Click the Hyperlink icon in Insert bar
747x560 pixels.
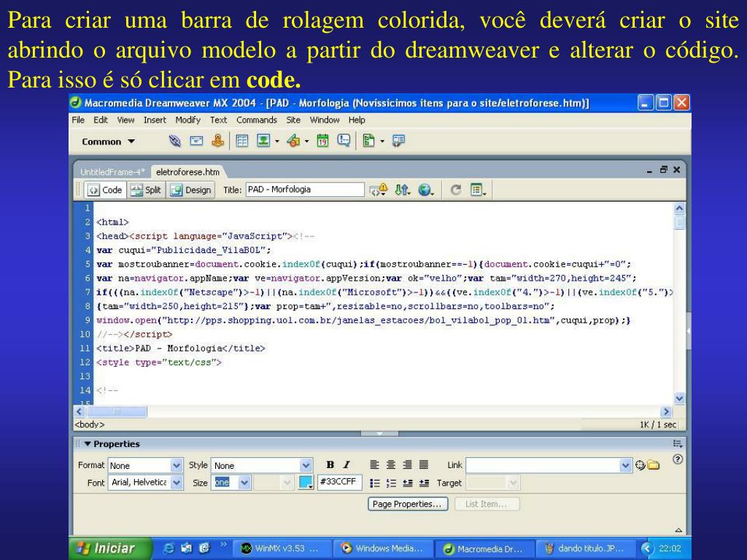tap(175, 141)
